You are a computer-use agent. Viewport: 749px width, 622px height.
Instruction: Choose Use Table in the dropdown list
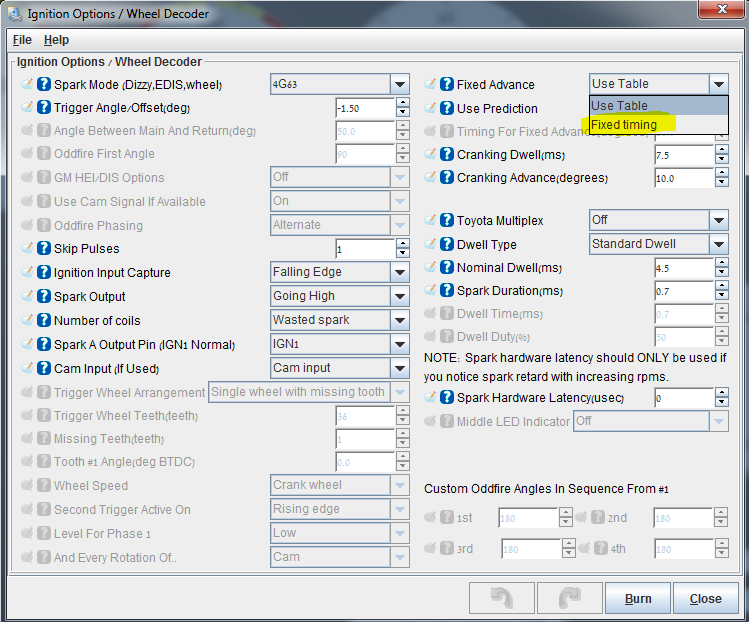click(659, 106)
